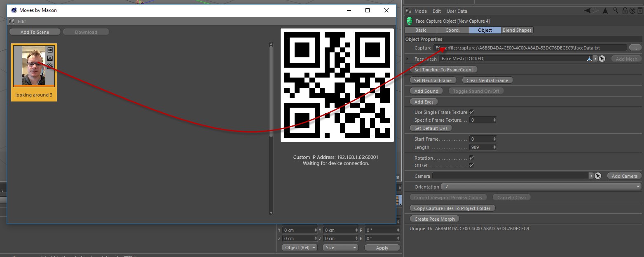Screen dimensions: 644x257
Task: Click the Add Eyes button
Action: 424,102
